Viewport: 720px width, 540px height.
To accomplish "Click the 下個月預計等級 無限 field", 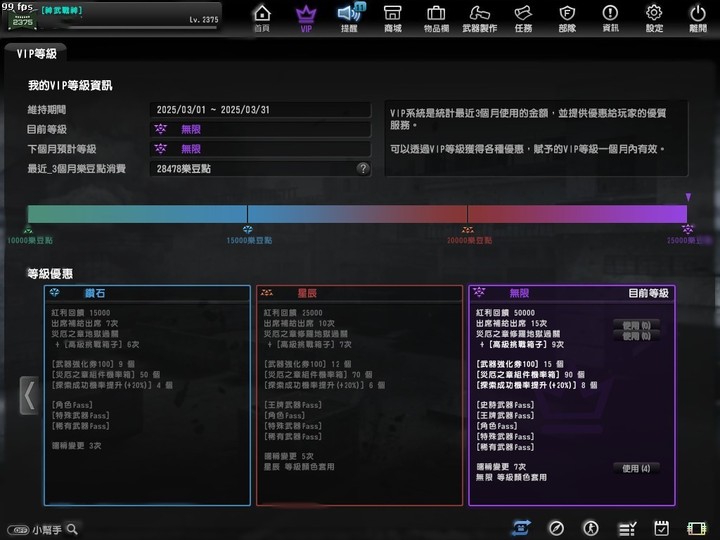I will [260, 149].
